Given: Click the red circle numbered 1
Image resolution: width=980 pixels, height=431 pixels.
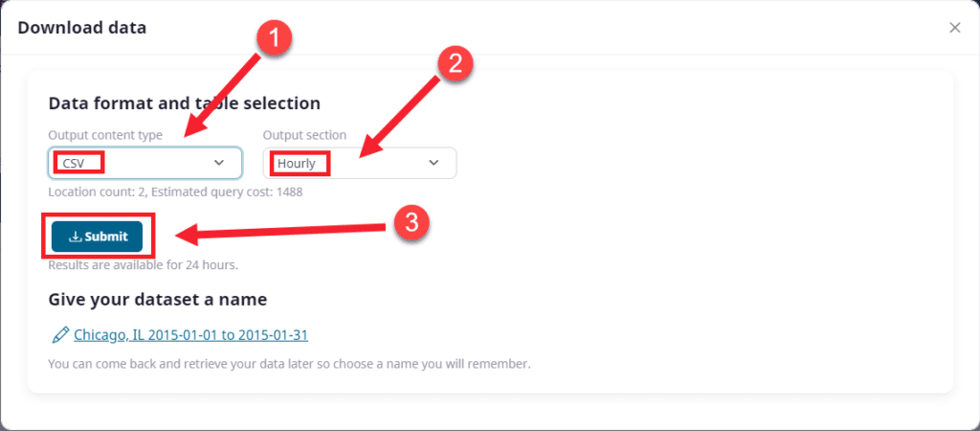Looking at the screenshot, I should point(274,38).
